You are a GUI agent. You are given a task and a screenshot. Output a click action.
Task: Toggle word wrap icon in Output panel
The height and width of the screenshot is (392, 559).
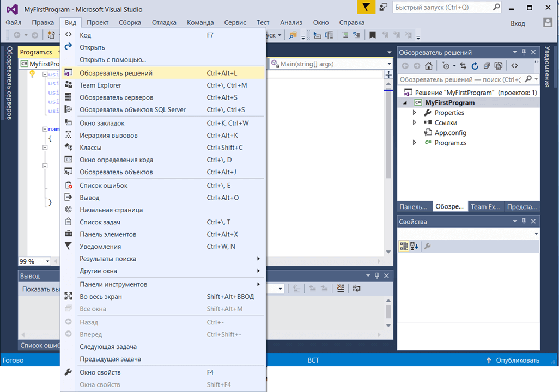coord(356,289)
